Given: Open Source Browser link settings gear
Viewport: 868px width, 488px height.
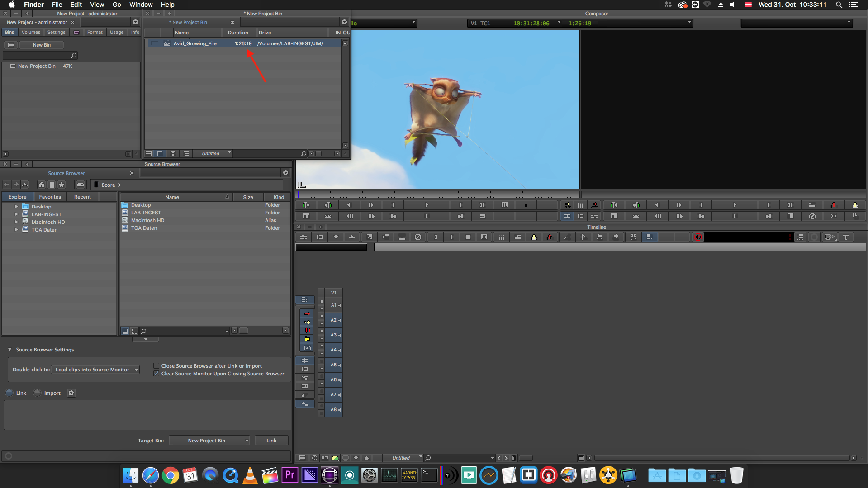Looking at the screenshot, I should pos(71,393).
